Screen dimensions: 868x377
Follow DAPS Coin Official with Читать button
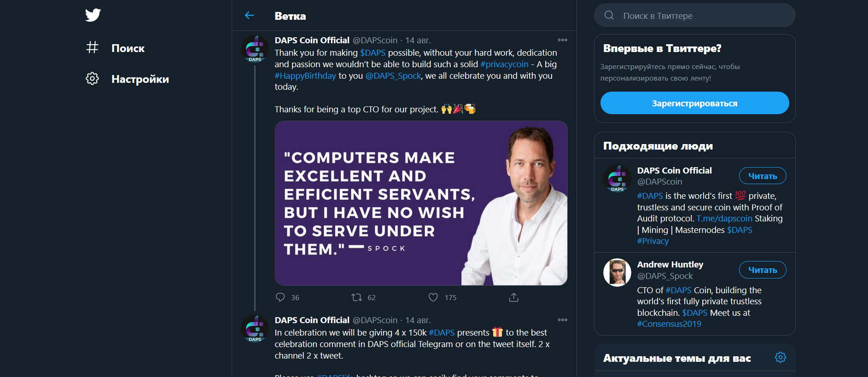[763, 176]
